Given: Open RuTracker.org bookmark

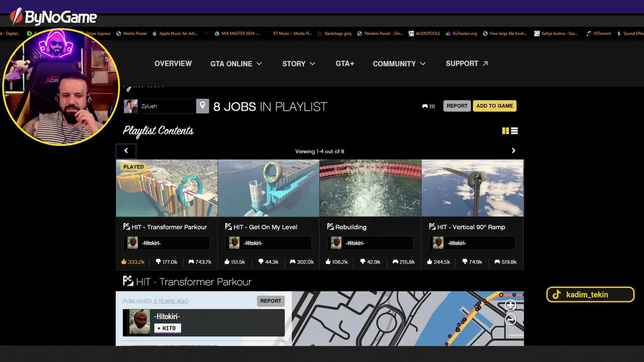Looking at the screenshot, I should pos(461,33).
